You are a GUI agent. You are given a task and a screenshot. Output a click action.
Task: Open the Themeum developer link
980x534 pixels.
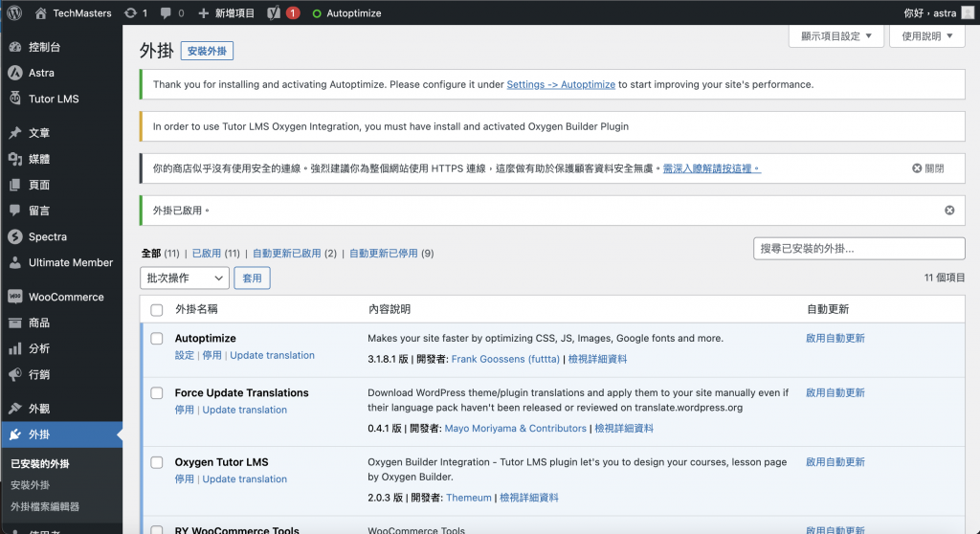[469, 498]
